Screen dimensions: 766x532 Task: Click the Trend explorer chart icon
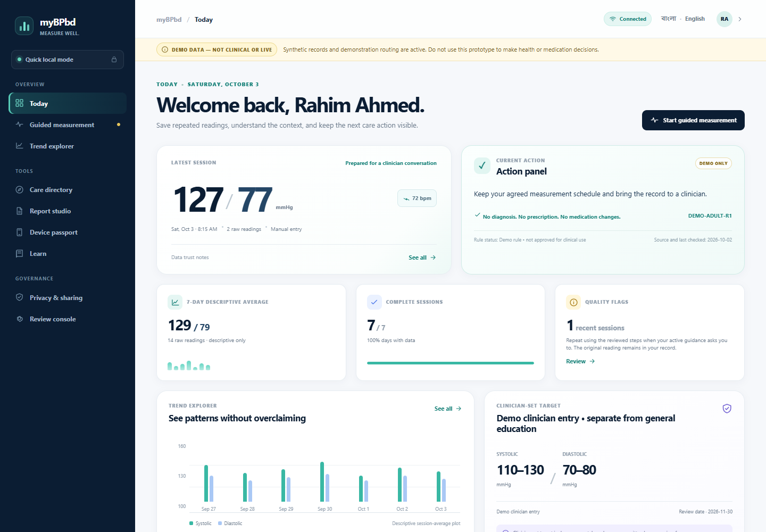click(20, 146)
